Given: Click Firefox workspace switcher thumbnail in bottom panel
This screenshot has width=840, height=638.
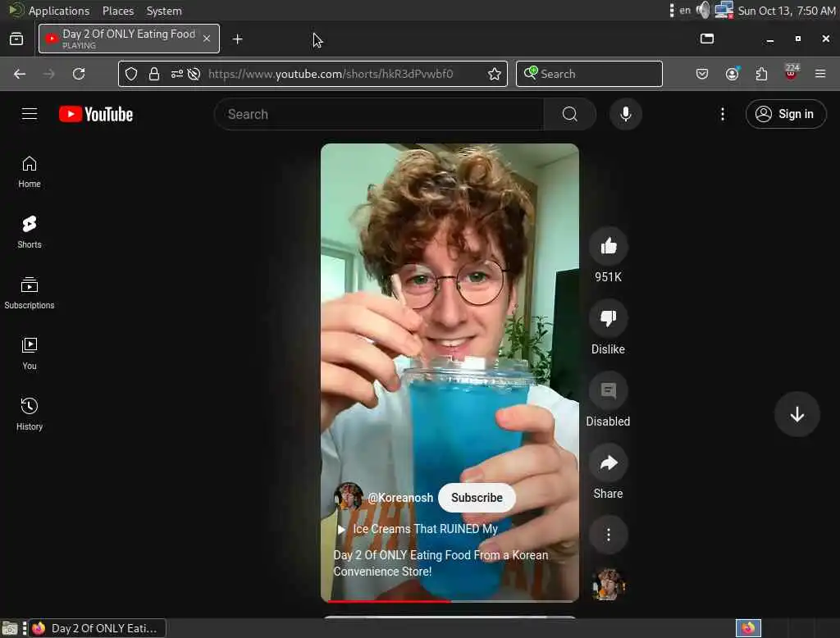Looking at the screenshot, I should coord(748,628).
